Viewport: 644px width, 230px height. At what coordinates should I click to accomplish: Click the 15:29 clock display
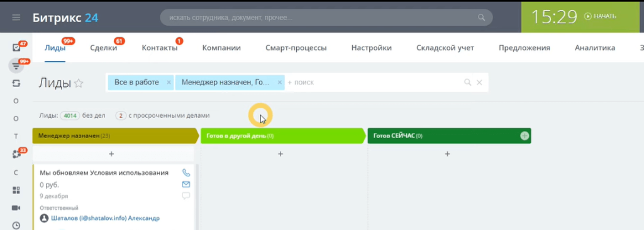click(555, 17)
